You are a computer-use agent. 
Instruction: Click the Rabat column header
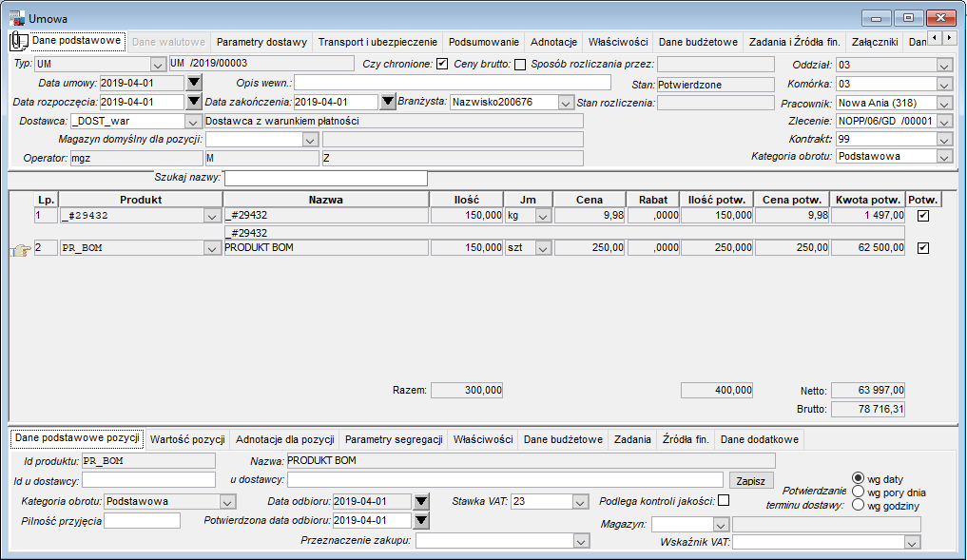click(x=653, y=200)
